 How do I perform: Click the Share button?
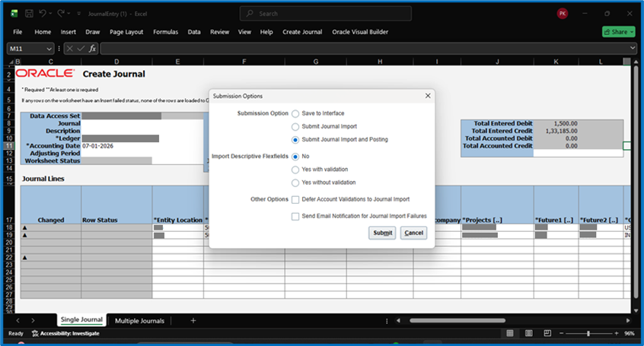619,32
